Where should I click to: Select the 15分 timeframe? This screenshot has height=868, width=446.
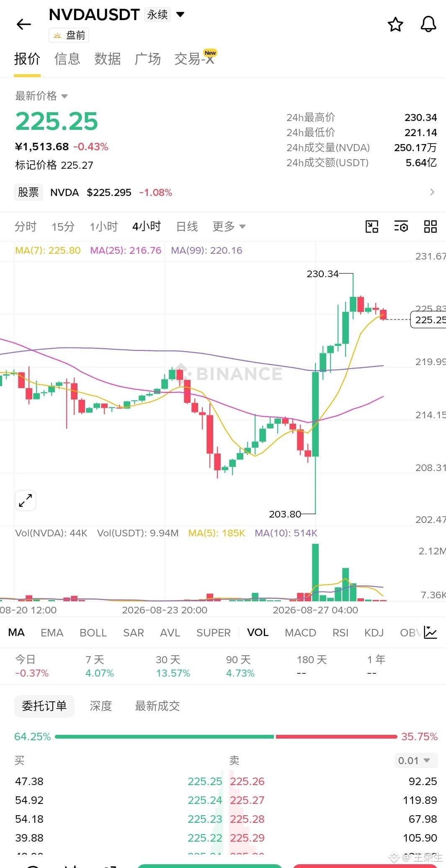coord(63,227)
